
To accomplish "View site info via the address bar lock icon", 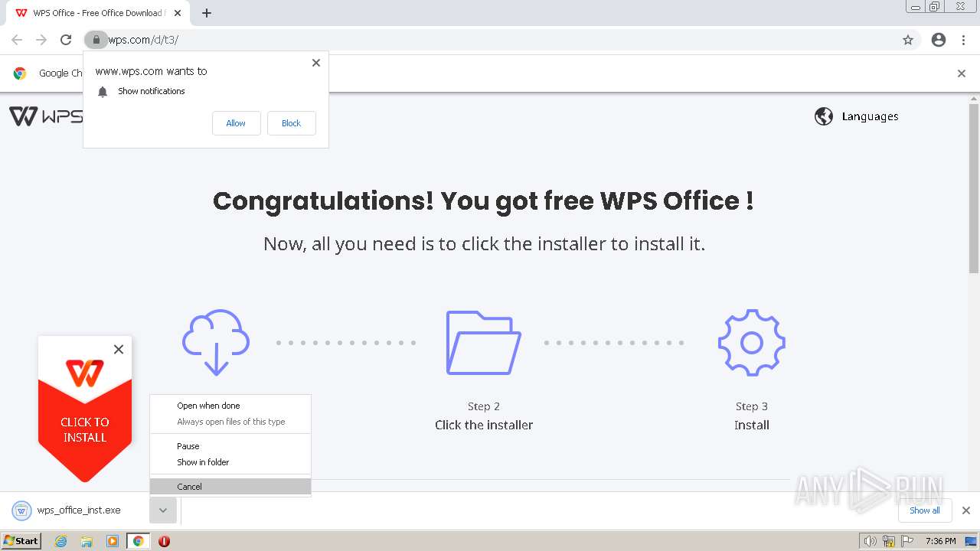I will tap(96, 40).
